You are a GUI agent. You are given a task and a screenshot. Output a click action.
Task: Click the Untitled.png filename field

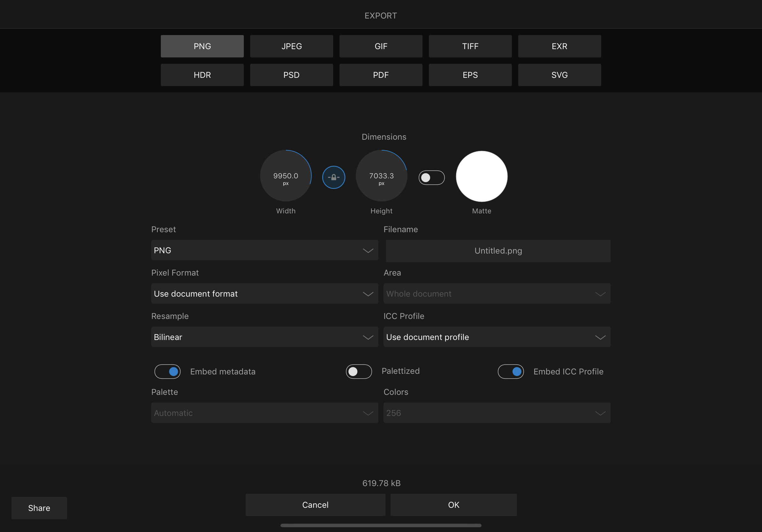tap(498, 251)
